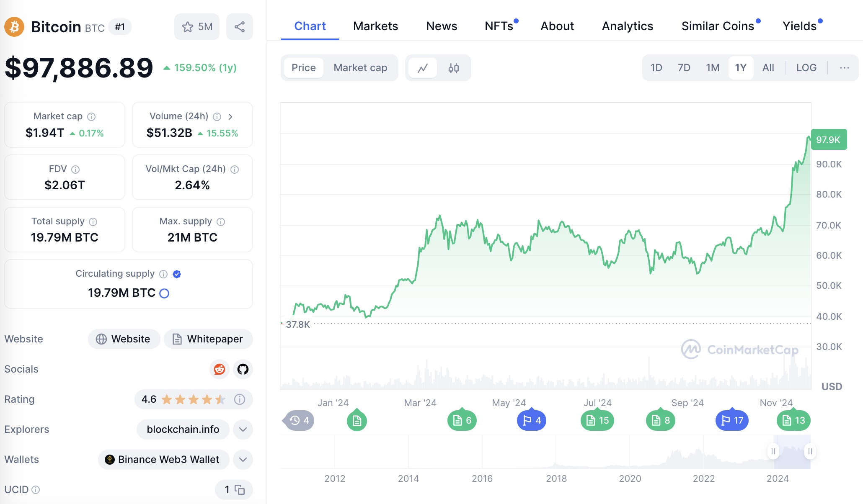Toggle LOG scale on chart
The image size is (863, 504).
[806, 68]
